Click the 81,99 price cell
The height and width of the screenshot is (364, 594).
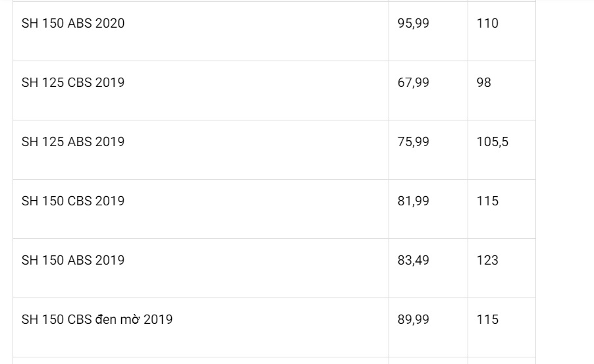[413, 201]
